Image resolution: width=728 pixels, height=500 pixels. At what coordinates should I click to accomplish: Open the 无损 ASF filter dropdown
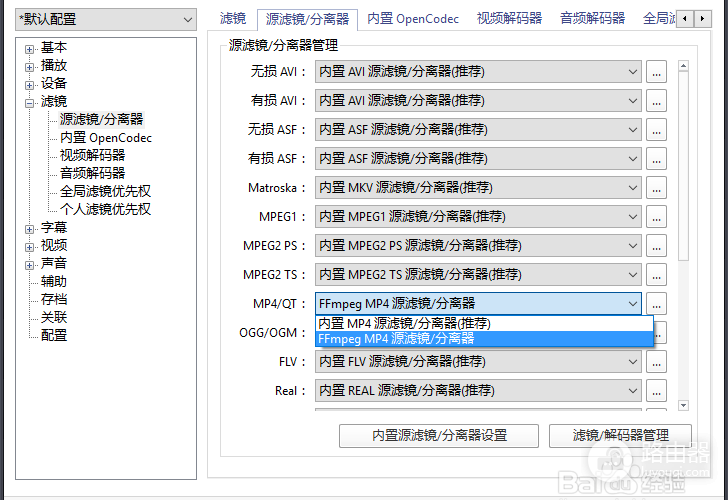[x=478, y=130]
